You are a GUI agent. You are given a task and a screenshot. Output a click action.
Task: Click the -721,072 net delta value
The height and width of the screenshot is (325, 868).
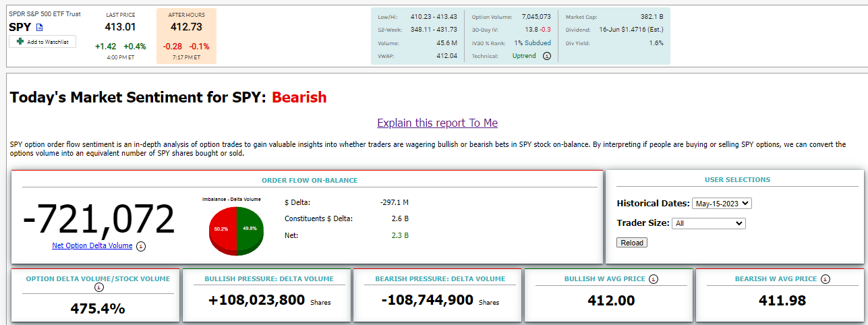click(x=99, y=218)
